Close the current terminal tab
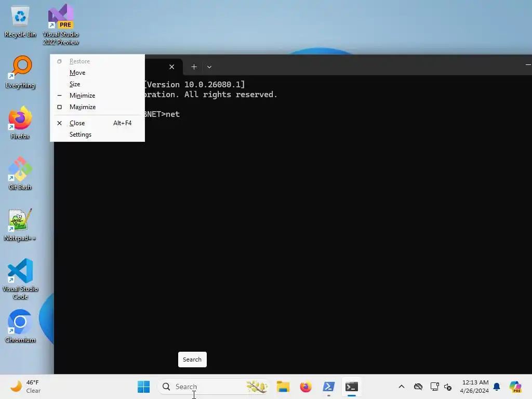Screen dimensions: 532x399 [171, 67]
